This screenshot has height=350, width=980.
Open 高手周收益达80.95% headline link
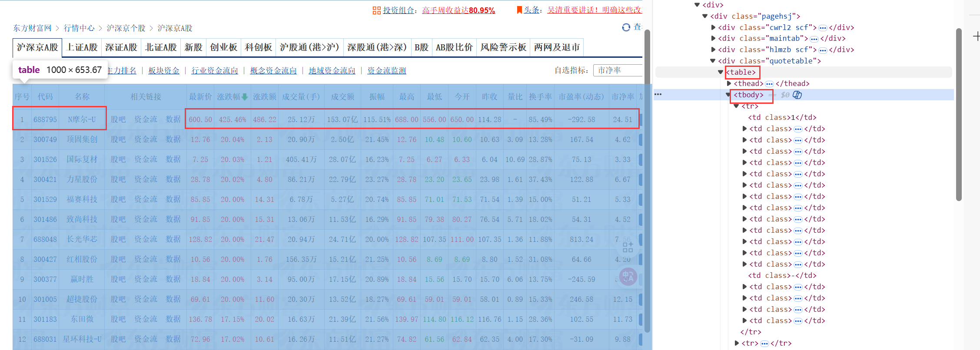pos(458,10)
